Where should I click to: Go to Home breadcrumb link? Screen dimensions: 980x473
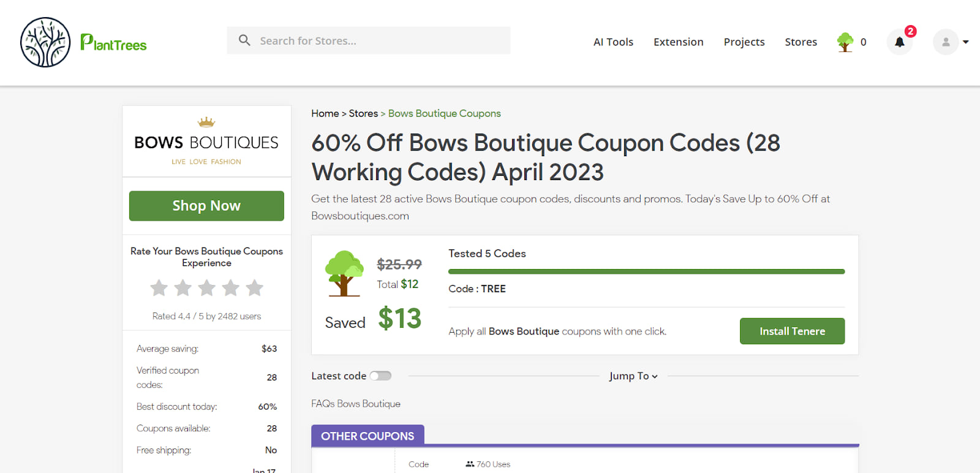(325, 113)
